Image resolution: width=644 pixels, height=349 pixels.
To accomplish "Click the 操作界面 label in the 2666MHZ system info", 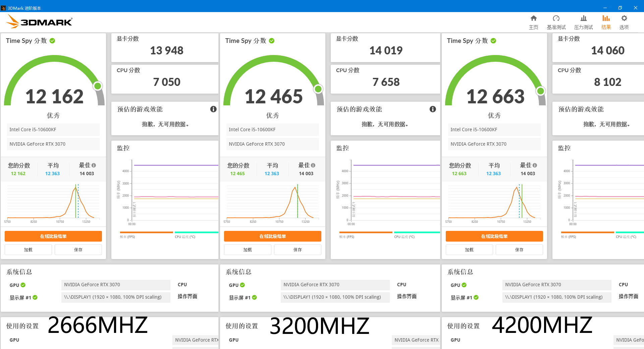I will 187,297.
